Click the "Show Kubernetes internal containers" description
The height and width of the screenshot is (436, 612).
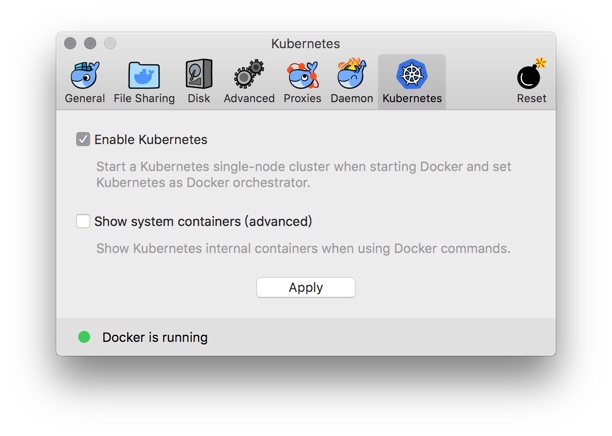click(x=303, y=248)
